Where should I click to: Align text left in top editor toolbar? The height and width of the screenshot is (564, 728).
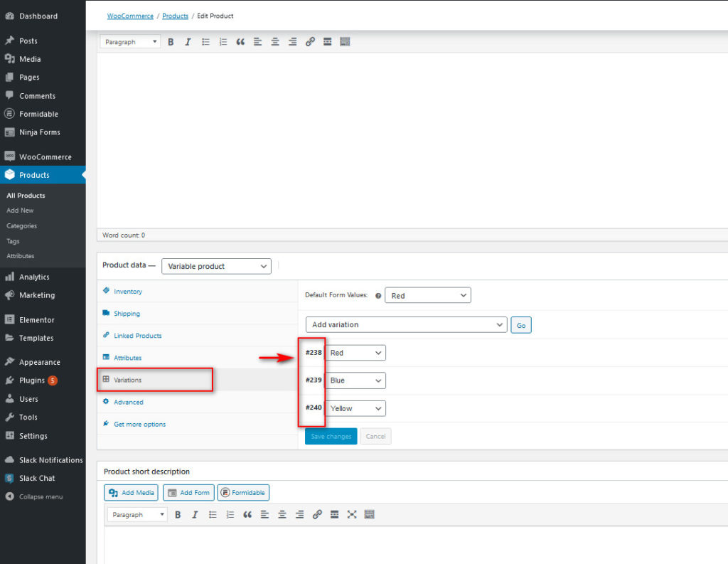point(257,42)
